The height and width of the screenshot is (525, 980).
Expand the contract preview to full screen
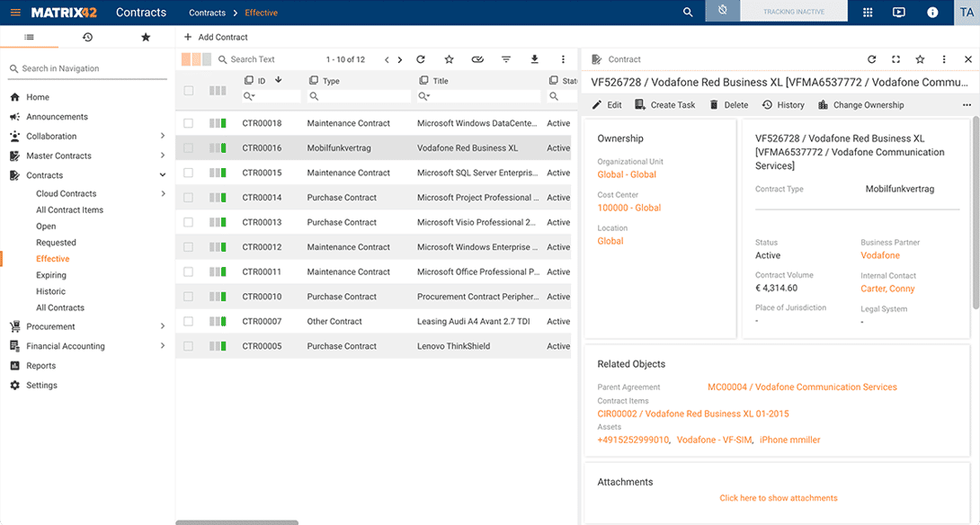pyautogui.click(x=895, y=58)
